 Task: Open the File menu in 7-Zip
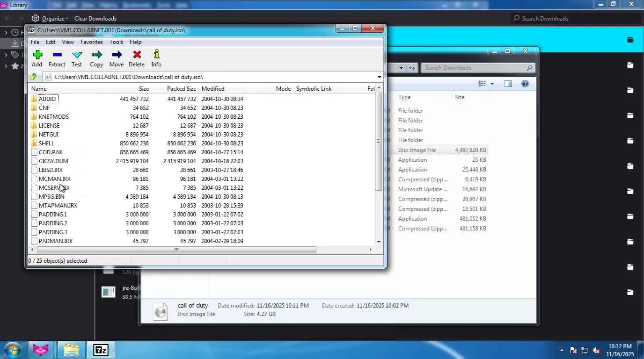35,42
